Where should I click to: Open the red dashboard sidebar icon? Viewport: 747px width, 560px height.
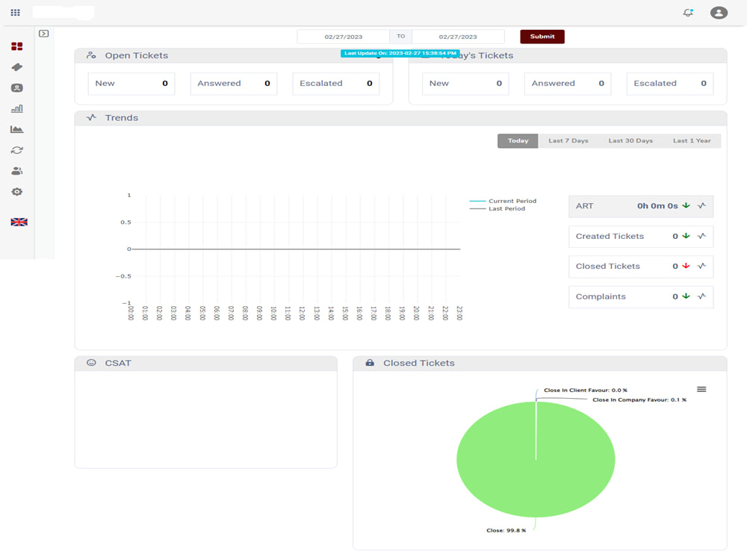click(16, 46)
